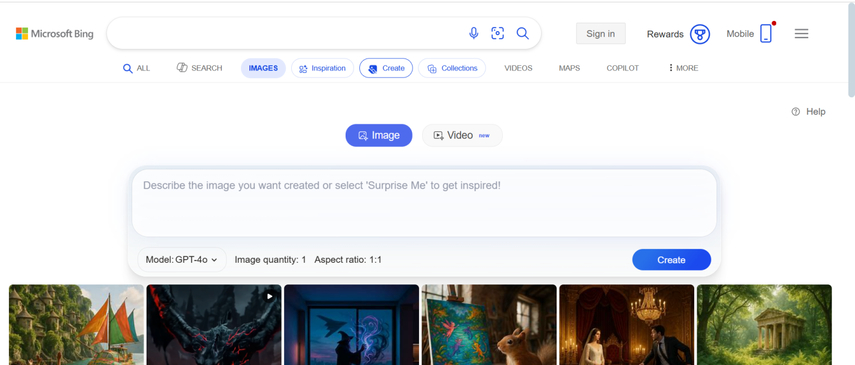Click the magnifying glass search icon
The height and width of the screenshot is (365, 855).
point(522,33)
